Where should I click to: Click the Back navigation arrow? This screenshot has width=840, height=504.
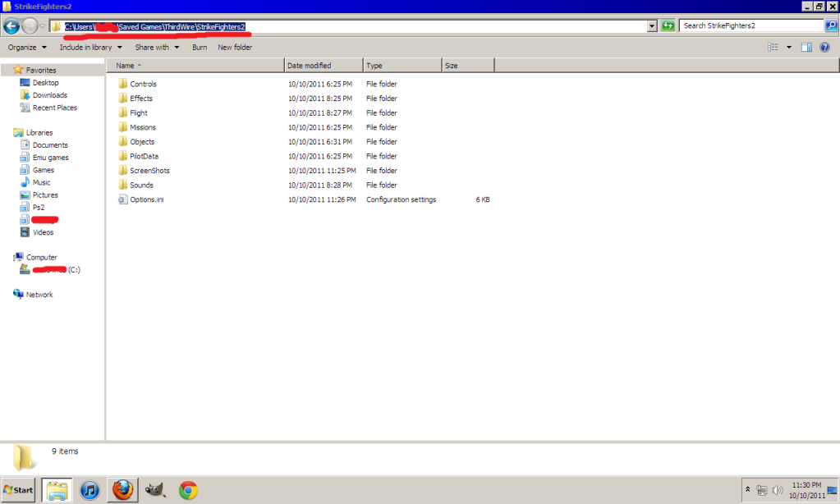pos(11,25)
